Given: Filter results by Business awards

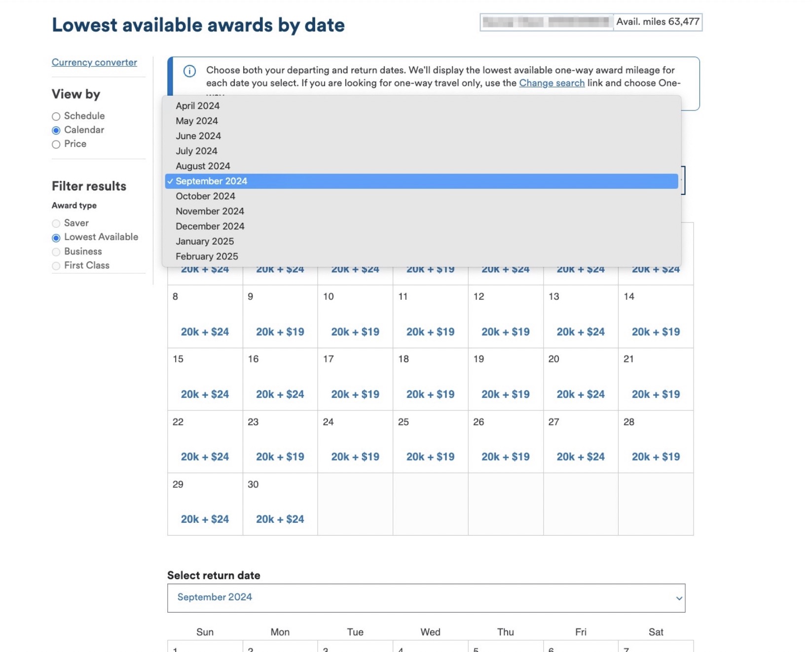Looking at the screenshot, I should (x=56, y=252).
